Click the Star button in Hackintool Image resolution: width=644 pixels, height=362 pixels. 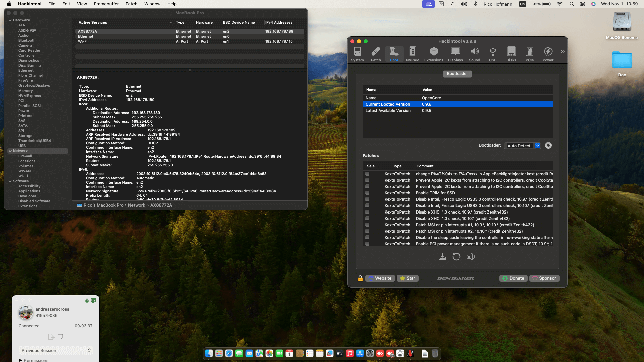[x=408, y=278]
